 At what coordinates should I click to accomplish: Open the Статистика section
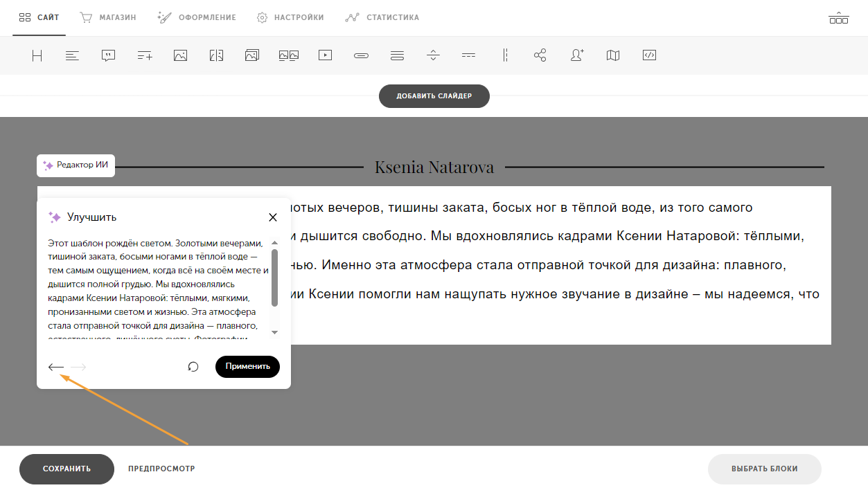tap(382, 17)
